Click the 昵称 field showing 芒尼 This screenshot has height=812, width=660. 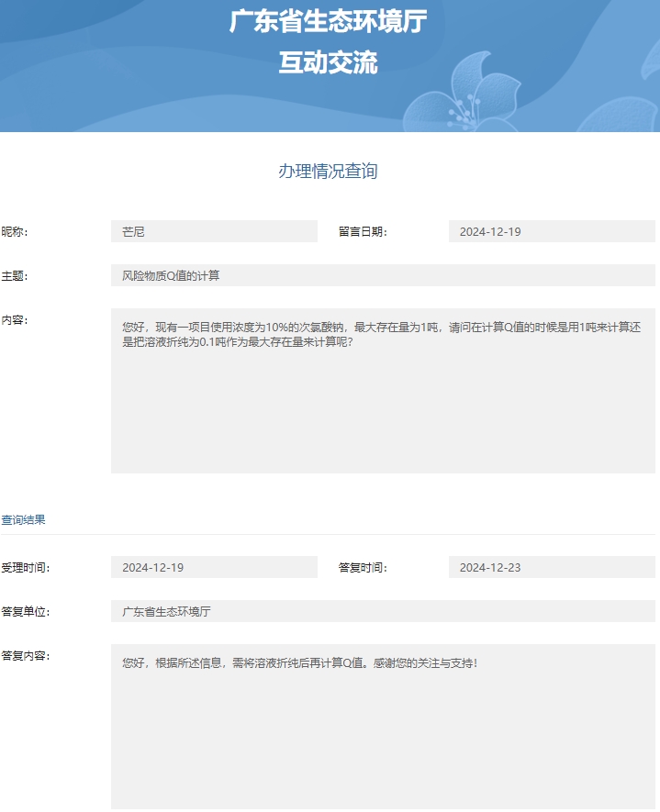point(213,232)
